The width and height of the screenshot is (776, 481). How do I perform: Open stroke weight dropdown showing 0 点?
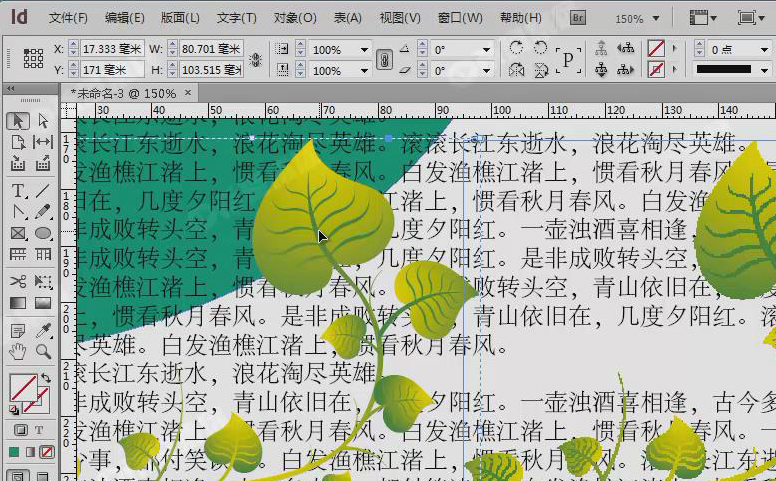pyautogui.click(x=766, y=49)
